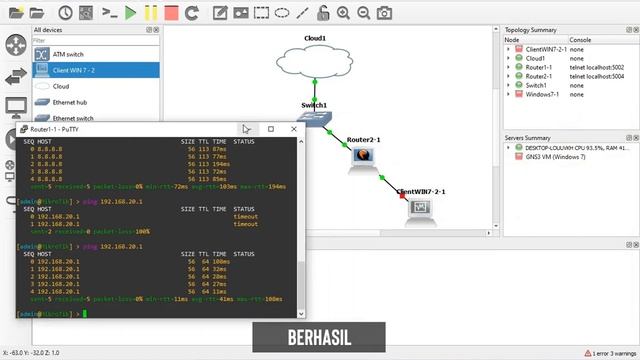Screen dimensions: 640x360
Task: Browse end devices monitor icon in sidebar
Action: point(16,107)
